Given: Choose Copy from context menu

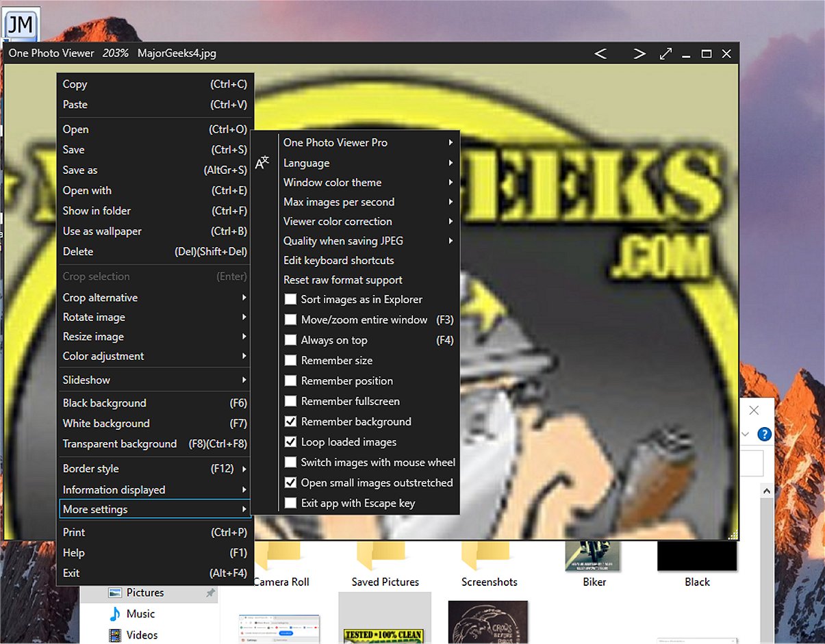Looking at the screenshot, I should 155,84.
